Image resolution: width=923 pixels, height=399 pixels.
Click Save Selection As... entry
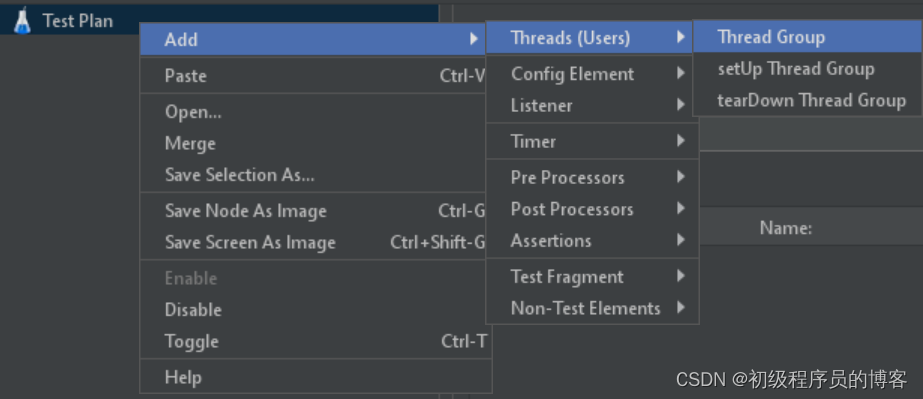(x=316, y=175)
